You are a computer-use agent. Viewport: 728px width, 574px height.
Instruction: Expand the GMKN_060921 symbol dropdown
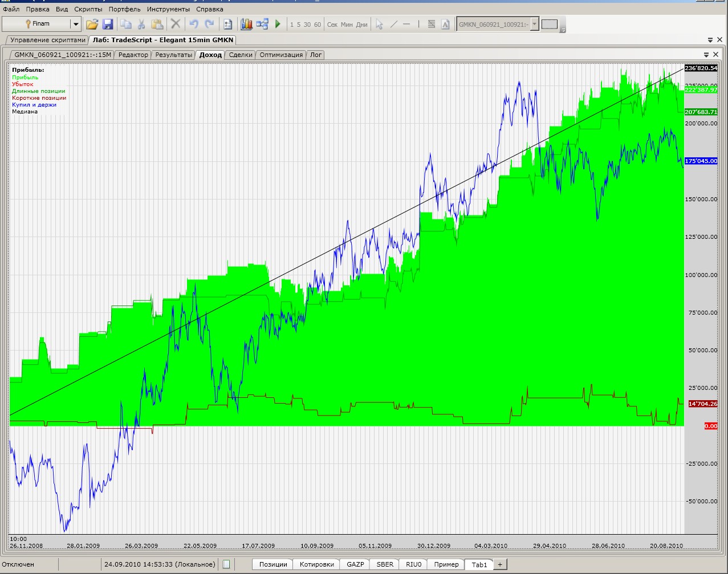pyautogui.click(x=534, y=24)
